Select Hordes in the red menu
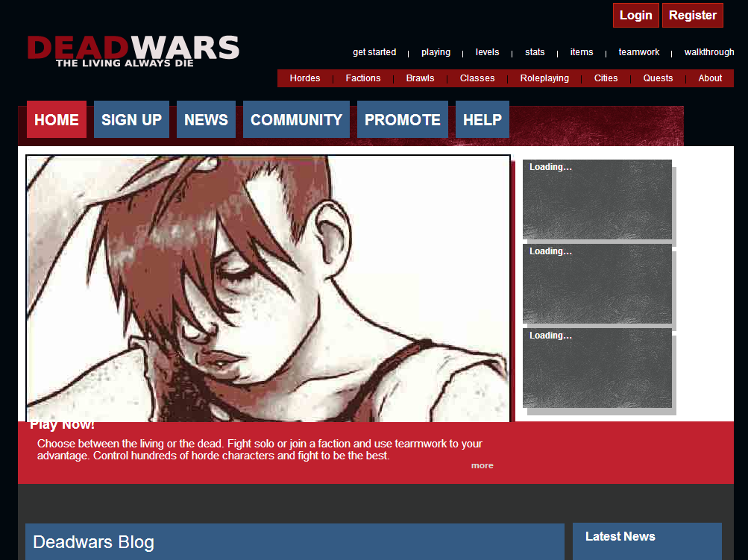Viewport: 748px width, 560px height. click(x=305, y=78)
